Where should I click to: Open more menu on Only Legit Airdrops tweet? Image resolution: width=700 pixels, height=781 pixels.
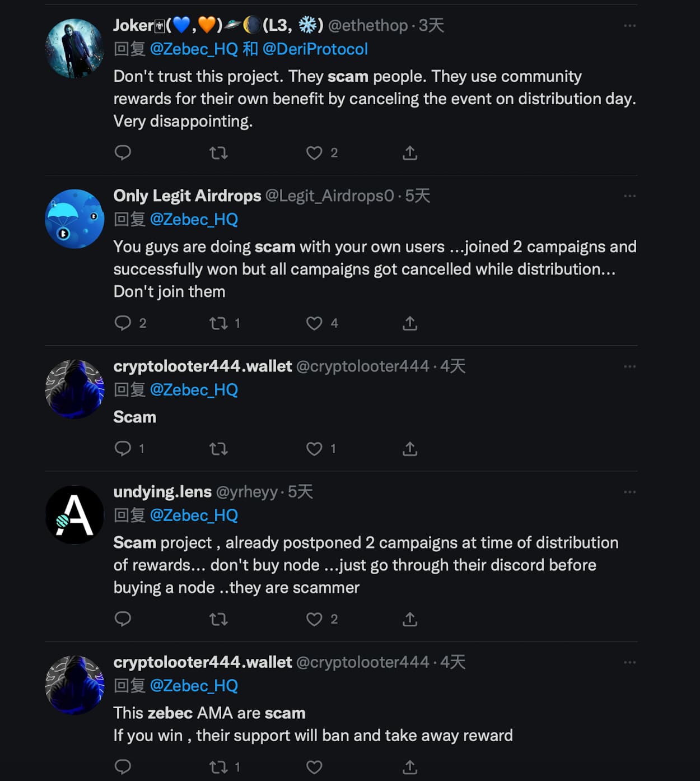coord(629,196)
